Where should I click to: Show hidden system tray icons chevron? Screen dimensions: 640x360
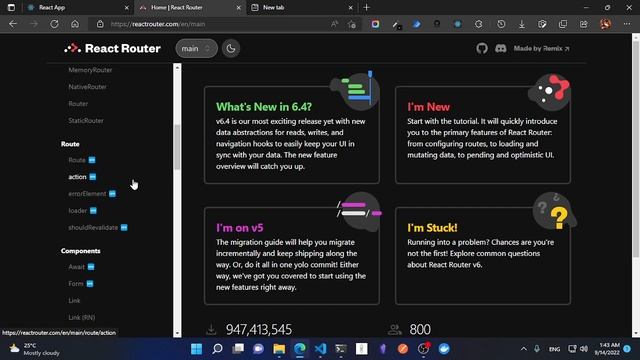(x=524, y=349)
